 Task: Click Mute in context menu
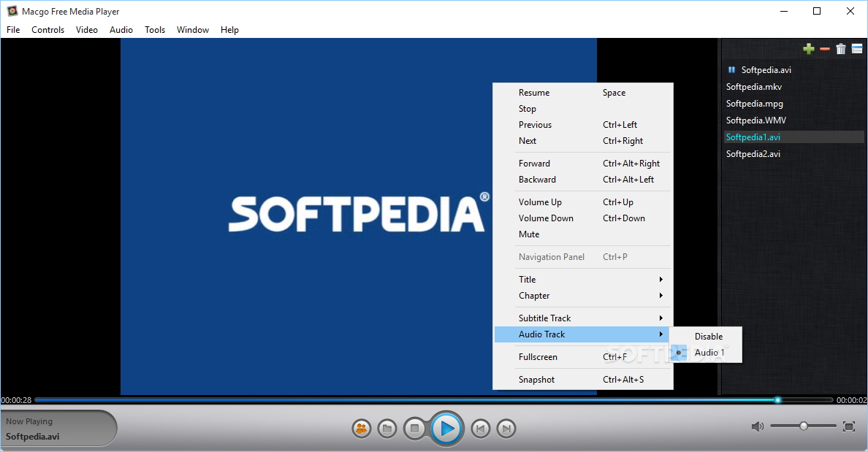pos(583,234)
